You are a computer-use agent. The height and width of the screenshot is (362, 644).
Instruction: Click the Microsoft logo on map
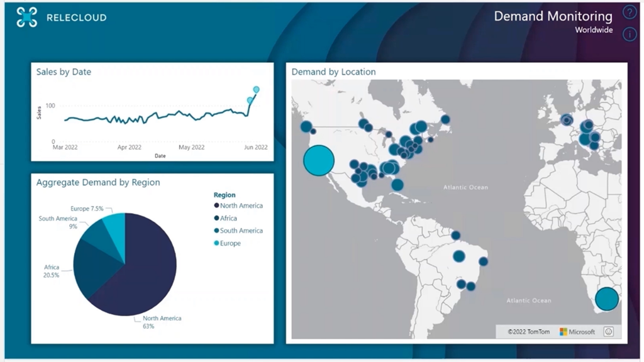click(x=577, y=332)
